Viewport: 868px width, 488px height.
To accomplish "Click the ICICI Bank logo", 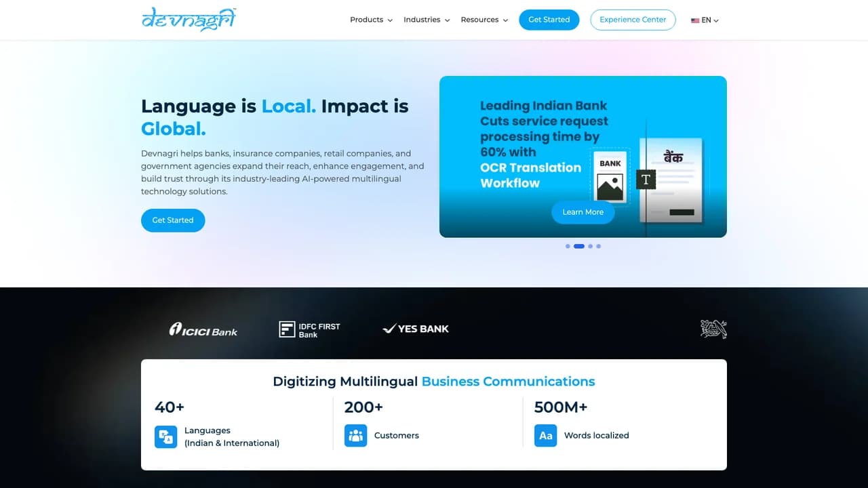I will [x=203, y=329].
